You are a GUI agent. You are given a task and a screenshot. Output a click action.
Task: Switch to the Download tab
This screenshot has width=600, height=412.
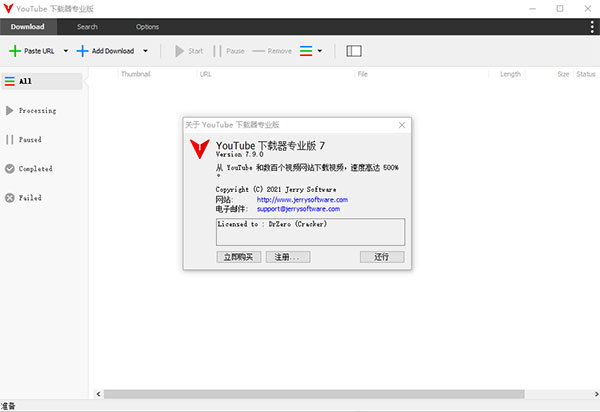(28, 27)
